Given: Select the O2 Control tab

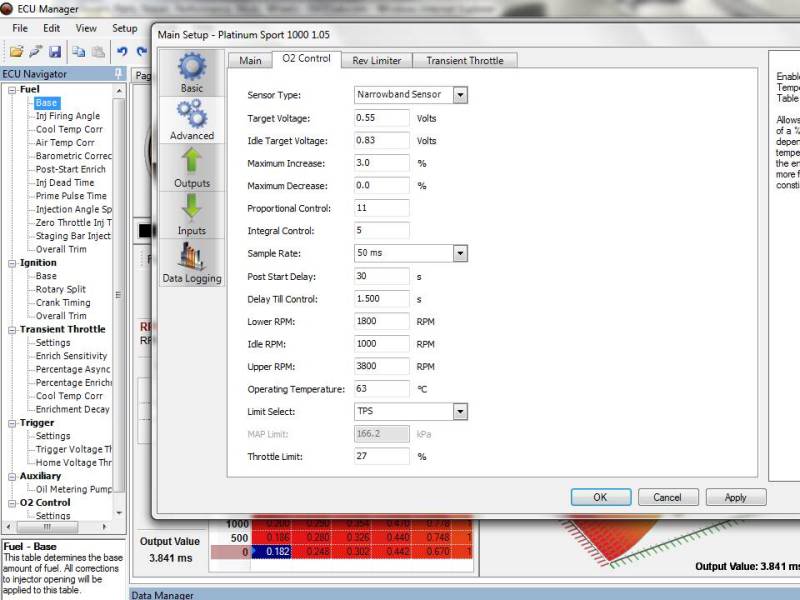Looking at the screenshot, I should tap(307, 59).
